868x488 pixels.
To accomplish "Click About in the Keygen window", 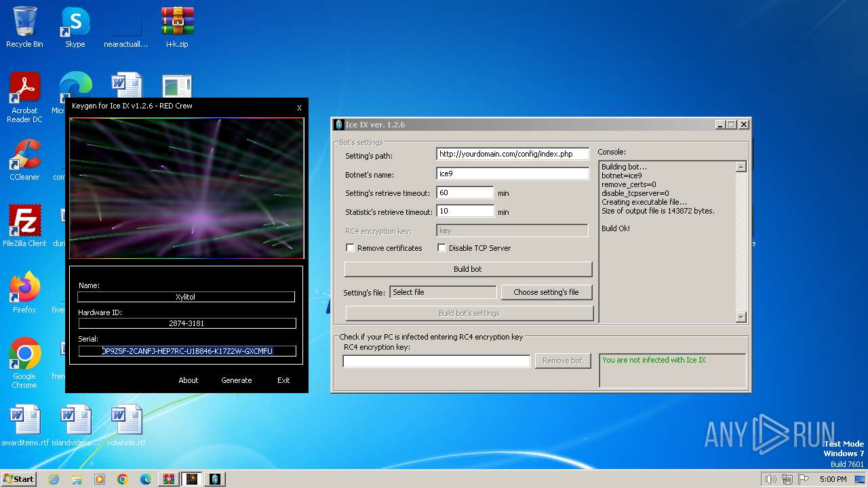I will tap(189, 380).
